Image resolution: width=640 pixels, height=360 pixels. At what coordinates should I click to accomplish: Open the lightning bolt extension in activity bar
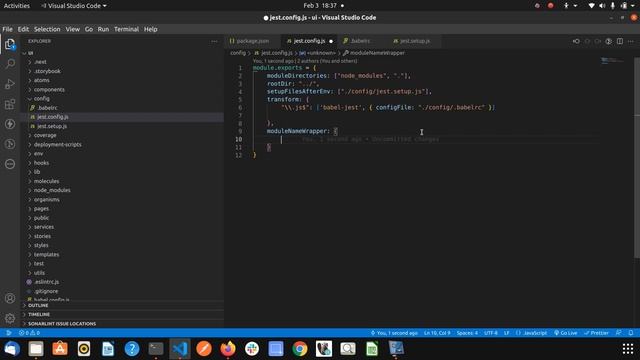pos(10,124)
